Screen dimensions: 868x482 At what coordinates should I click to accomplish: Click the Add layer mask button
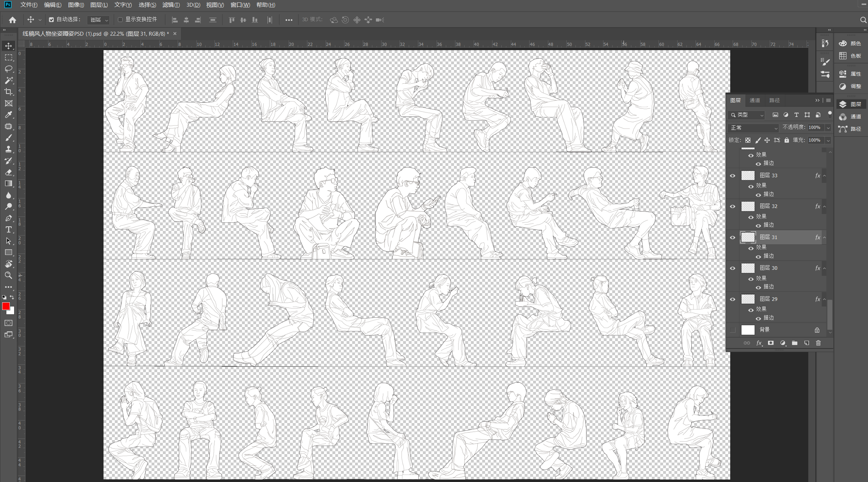pyautogui.click(x=771, y=343)
